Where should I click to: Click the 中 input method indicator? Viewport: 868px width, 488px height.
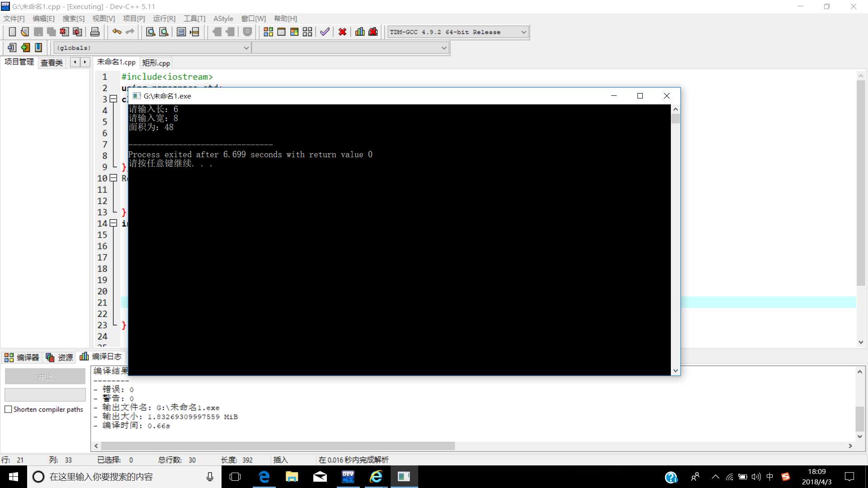[x=770, y=477]
